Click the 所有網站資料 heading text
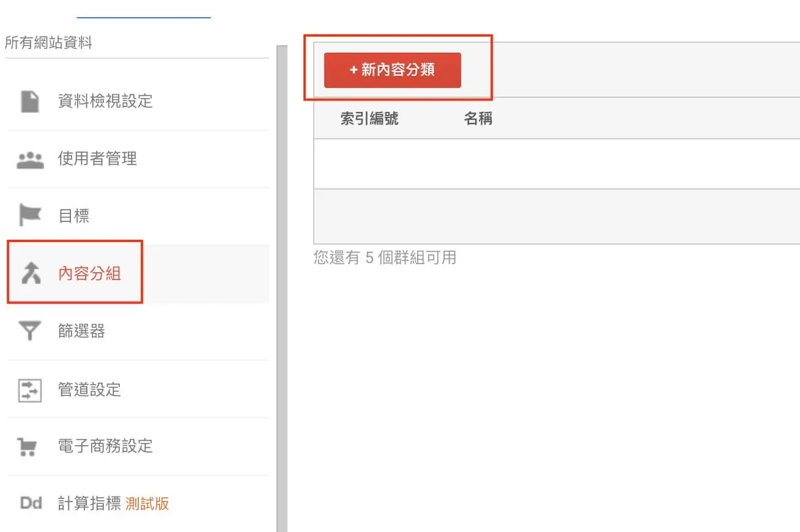The image size is (800, 532). click(48, 43)
